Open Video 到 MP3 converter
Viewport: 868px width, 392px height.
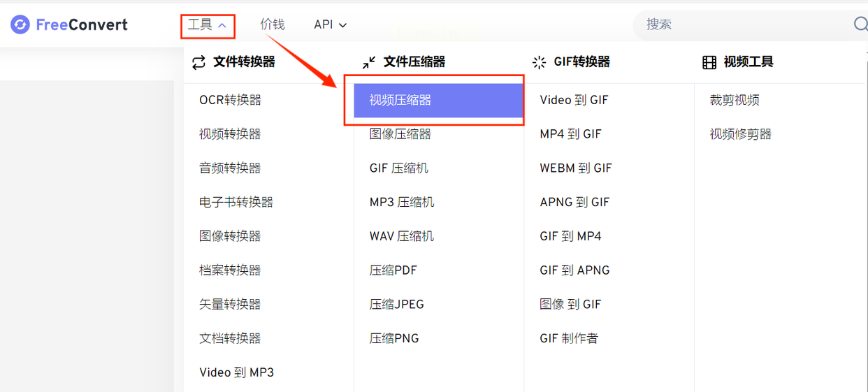(236, 372)
